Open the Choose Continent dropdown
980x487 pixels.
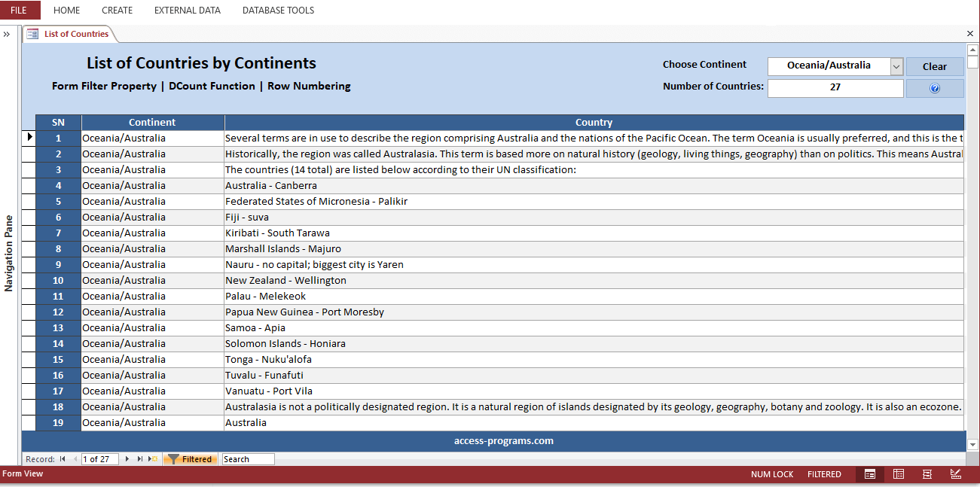(x=896, y=65)
